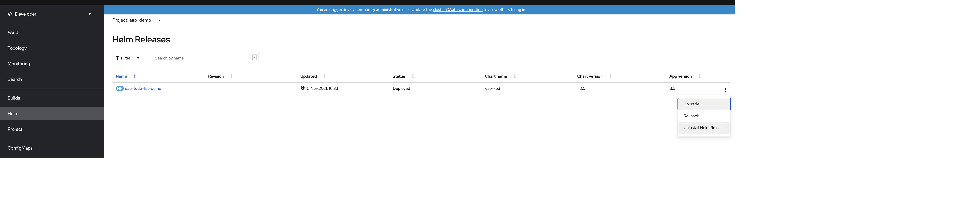Open the eap-todo-list-demo release
980x211 pixels.
143,88
